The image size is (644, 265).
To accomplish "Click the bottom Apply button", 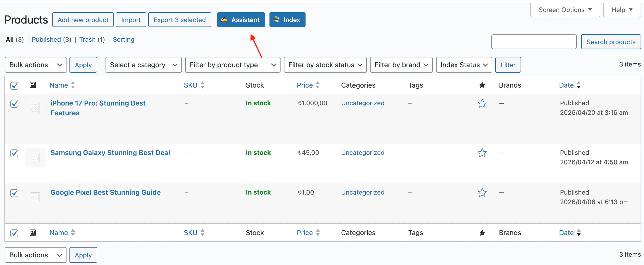I will (x=83, y=255).
